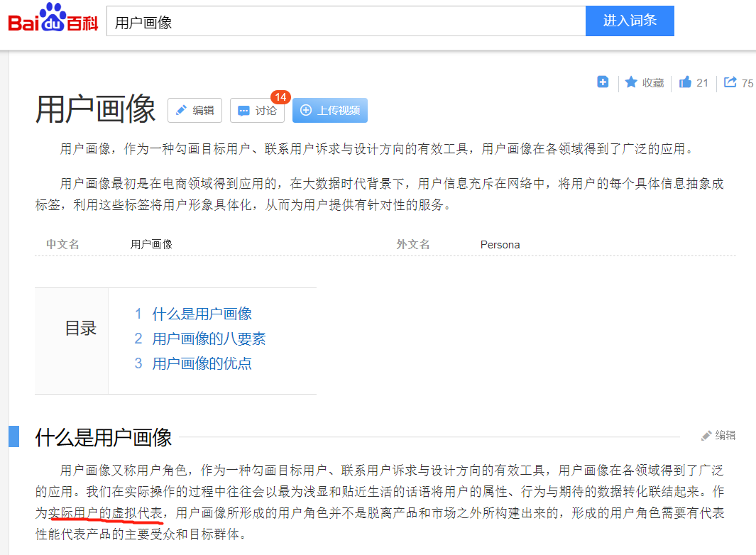Click the share count number 75
Image resolution: width=756 pixels, height=555 pixels.
coord(749,82)
